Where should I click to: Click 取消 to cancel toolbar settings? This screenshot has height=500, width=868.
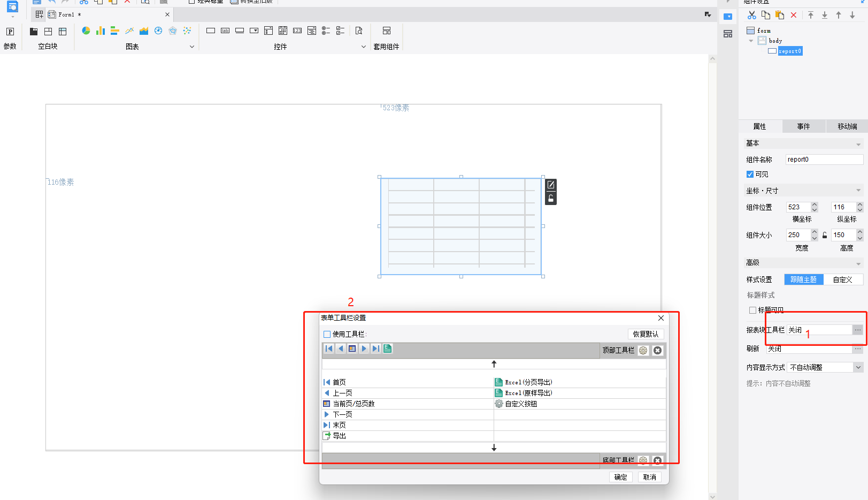649,477
